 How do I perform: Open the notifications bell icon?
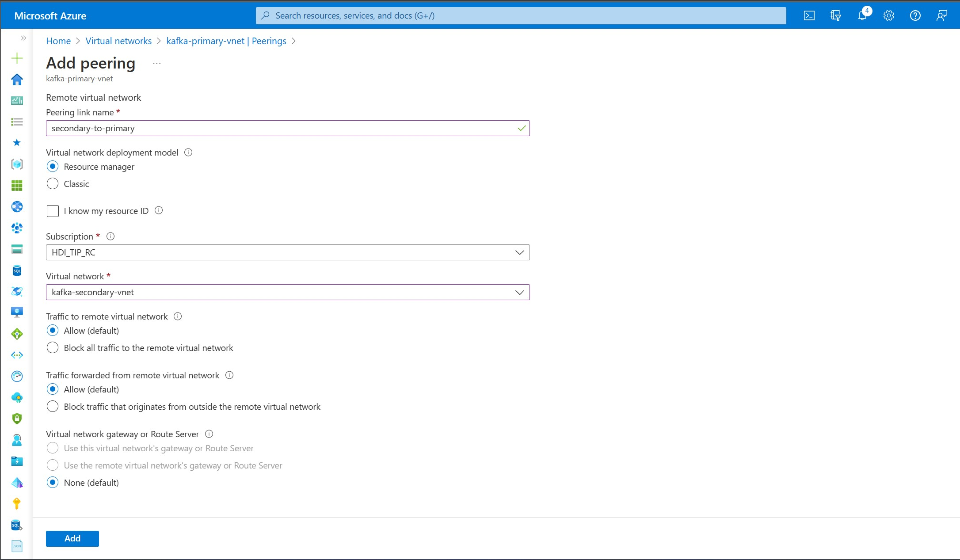862,16
